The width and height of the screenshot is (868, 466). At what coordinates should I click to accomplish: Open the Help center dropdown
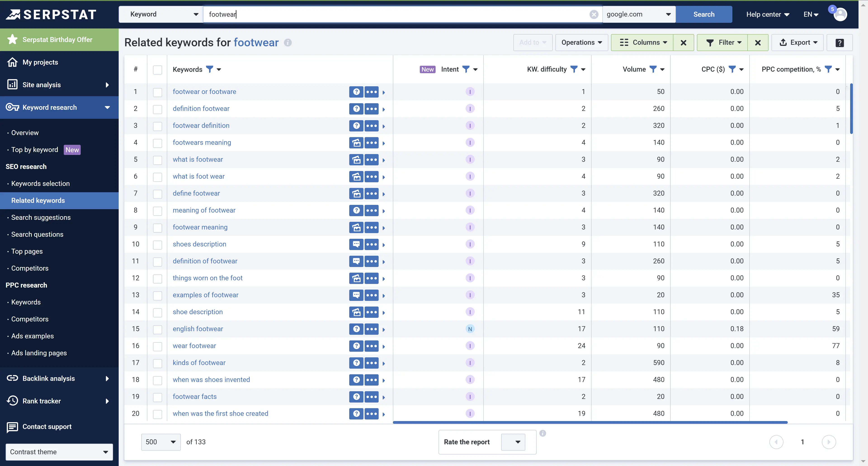768,14
